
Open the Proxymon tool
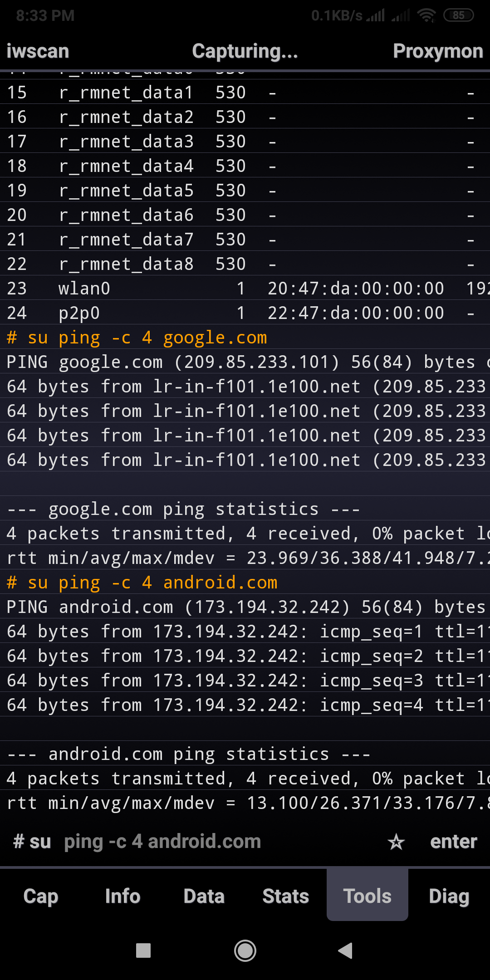(x=438, y=51)
